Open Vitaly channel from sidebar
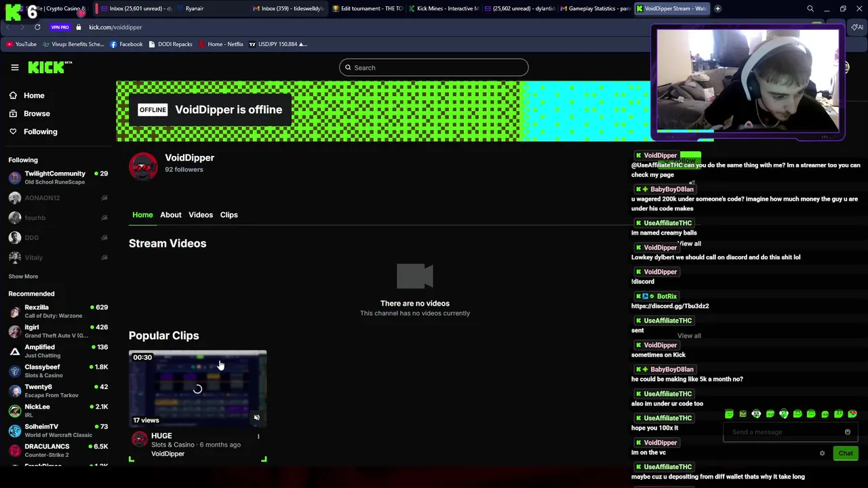The image size is (868, 488). (x=58, y=258)
